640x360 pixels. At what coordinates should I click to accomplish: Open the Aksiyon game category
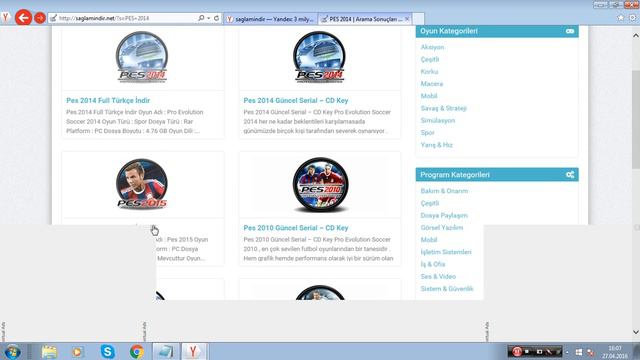click(x=432, y=47)
